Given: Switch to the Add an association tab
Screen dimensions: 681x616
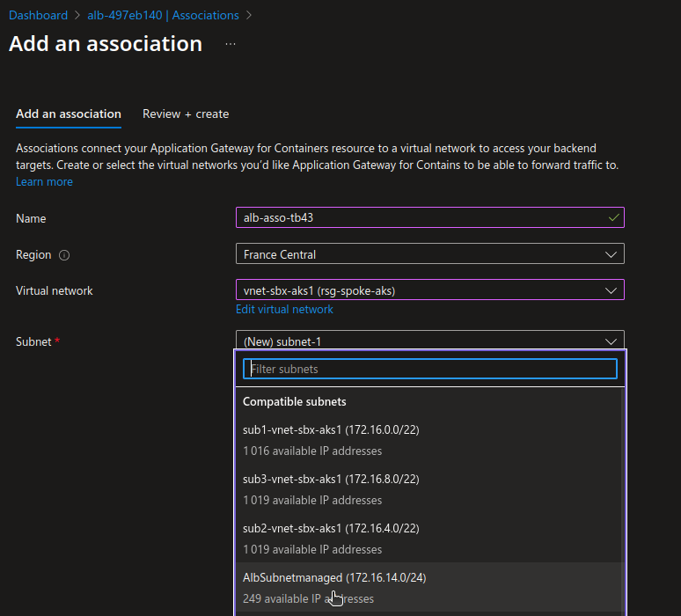Looking at the screenshot, I should [x=69, y=114].
